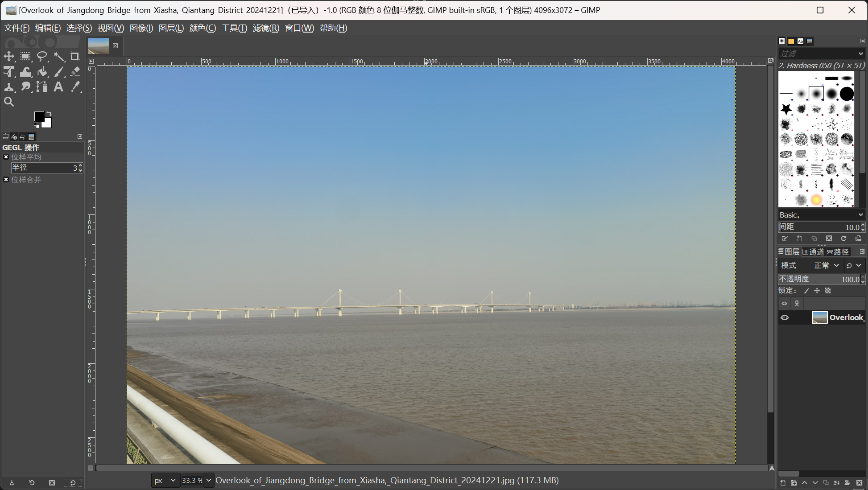Open the 颜色(C) Colors menu
The height and width of the screenshot is (490, 868).
pos(203,28)
